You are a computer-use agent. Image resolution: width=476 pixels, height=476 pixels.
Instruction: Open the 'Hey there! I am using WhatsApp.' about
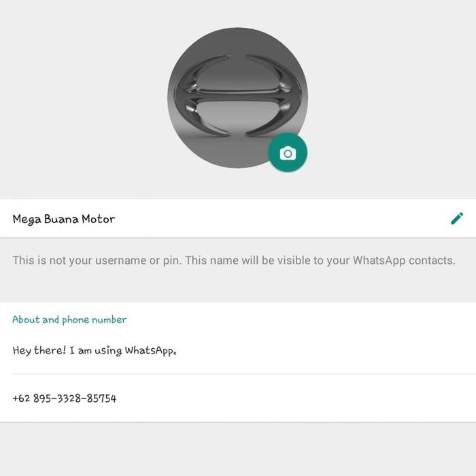(x=95, y=351)
